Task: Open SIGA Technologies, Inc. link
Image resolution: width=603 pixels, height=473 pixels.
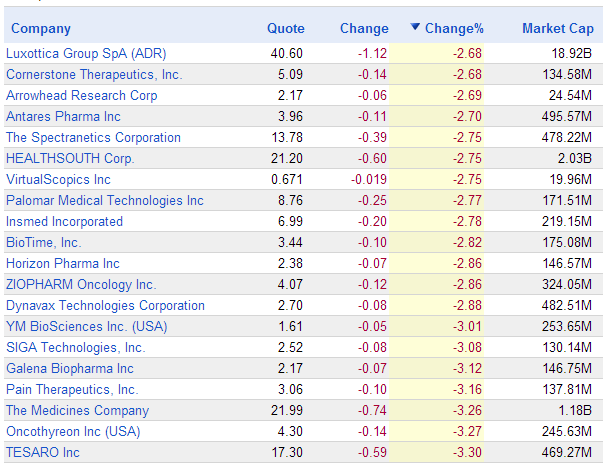Action: point(76,348)
